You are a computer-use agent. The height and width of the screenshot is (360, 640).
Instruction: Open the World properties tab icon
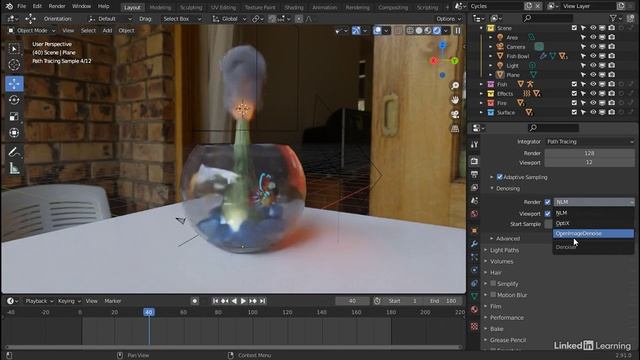474,214
